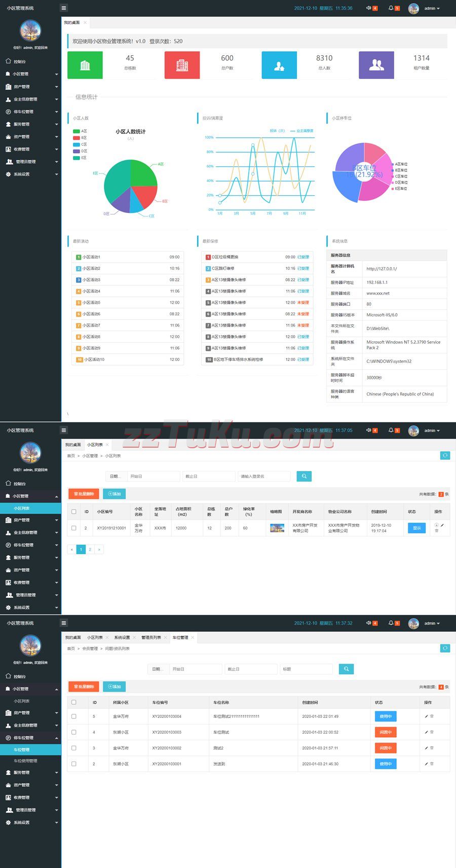Viewport: 456px width, 868px height.
Task: Check the box for community XY20191210001
Action: point(74,528)
